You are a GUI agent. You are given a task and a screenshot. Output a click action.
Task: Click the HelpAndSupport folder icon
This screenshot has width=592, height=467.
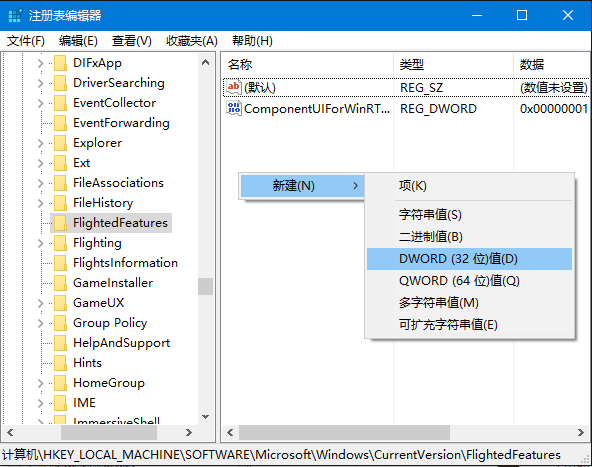tap(60, 343)
